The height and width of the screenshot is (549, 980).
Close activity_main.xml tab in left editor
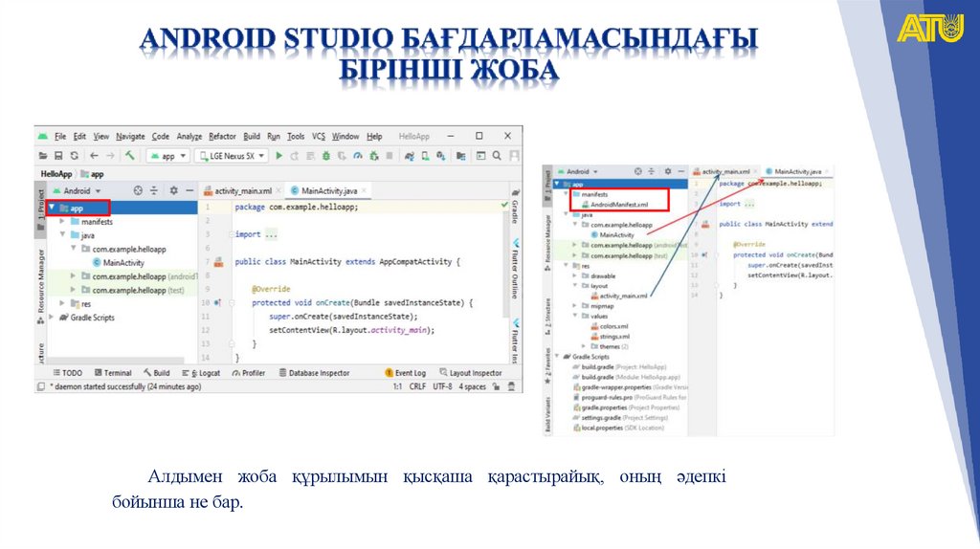coord(278,190)
